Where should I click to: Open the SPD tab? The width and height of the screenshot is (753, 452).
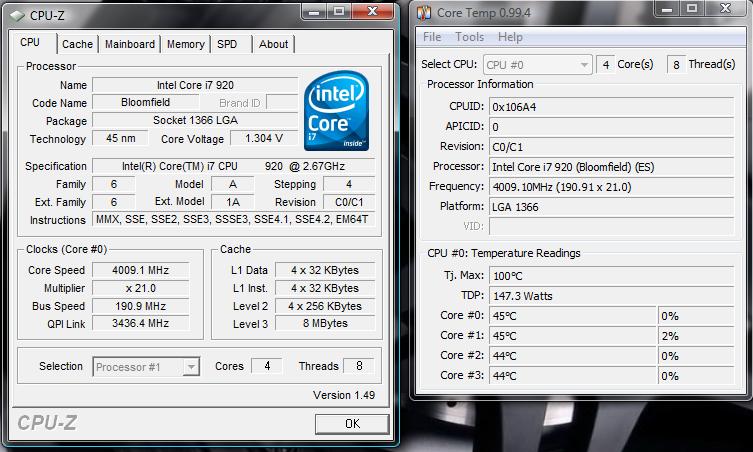(227, 44)
